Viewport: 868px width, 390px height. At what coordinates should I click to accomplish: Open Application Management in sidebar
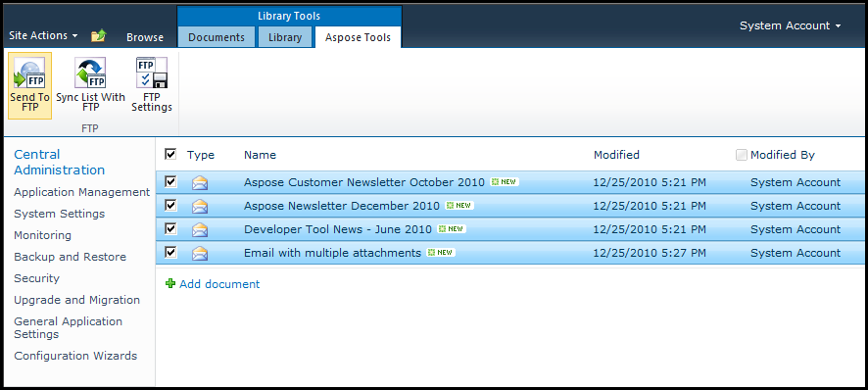[82, 192]
